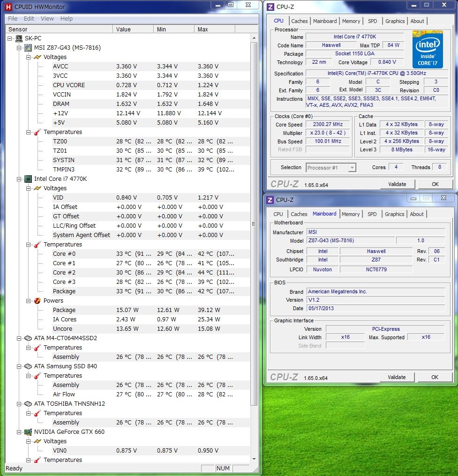
Task: Click the Intel Core i7 4770K chip icon
Action: pyautogui.click(x=28, y=179)
